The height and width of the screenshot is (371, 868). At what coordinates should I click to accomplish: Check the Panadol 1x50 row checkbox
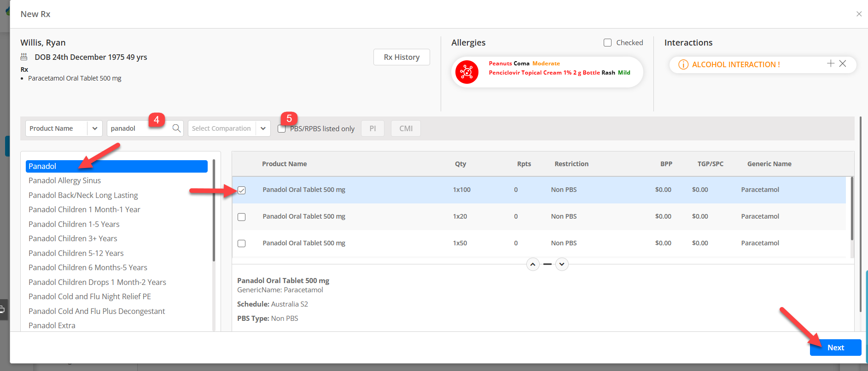coord(242,243)
